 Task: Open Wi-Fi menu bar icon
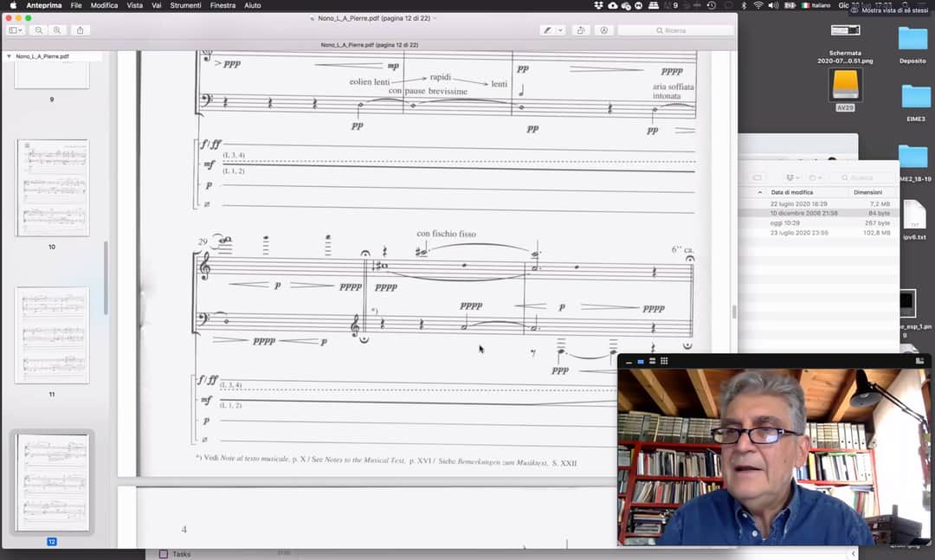click(758, 5)
